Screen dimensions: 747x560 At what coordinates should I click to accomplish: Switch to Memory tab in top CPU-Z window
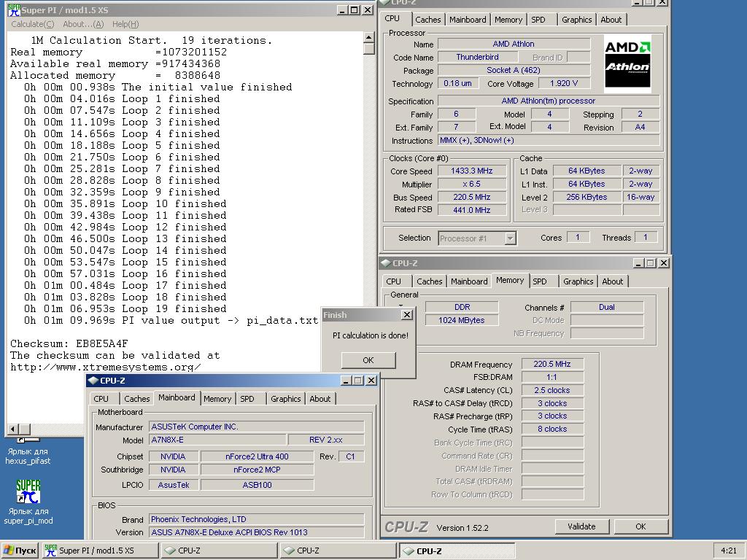coord(508,20)
